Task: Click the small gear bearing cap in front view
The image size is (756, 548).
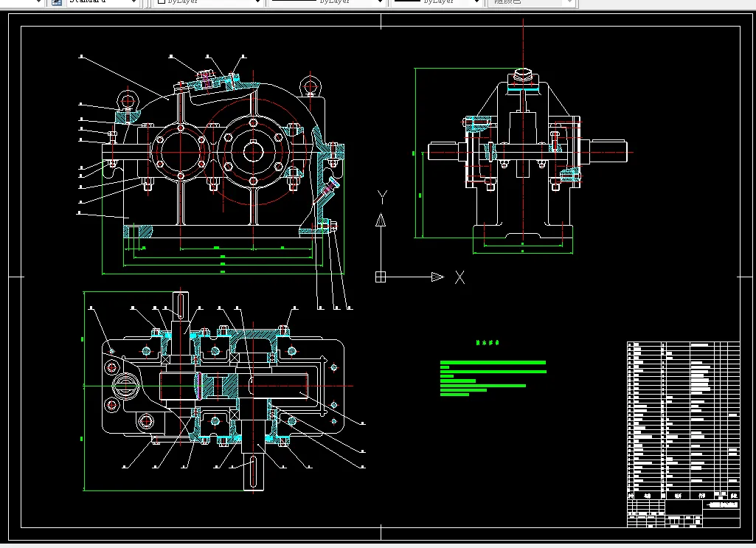Action: coord(180,152)
